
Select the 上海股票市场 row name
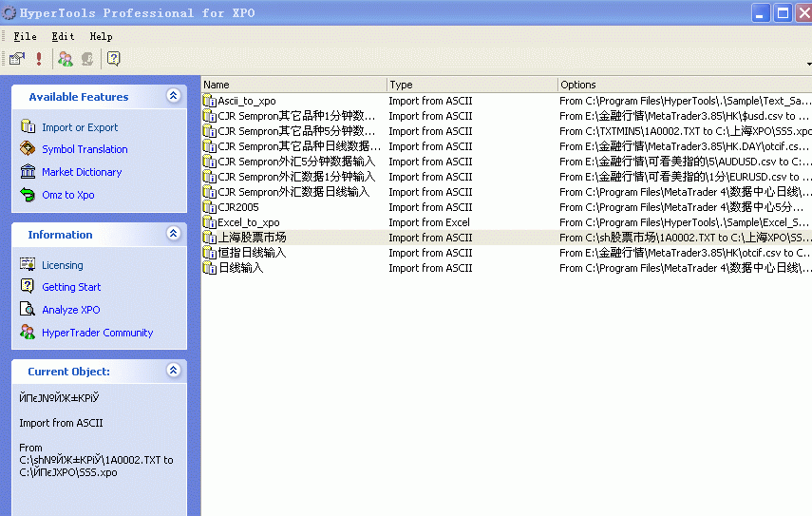[x=253, y=238]
